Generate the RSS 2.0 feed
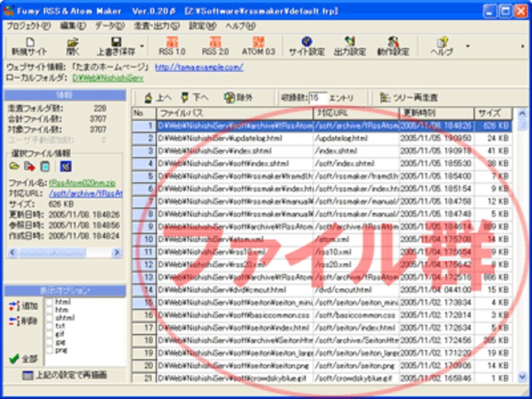 coord(214,44)
